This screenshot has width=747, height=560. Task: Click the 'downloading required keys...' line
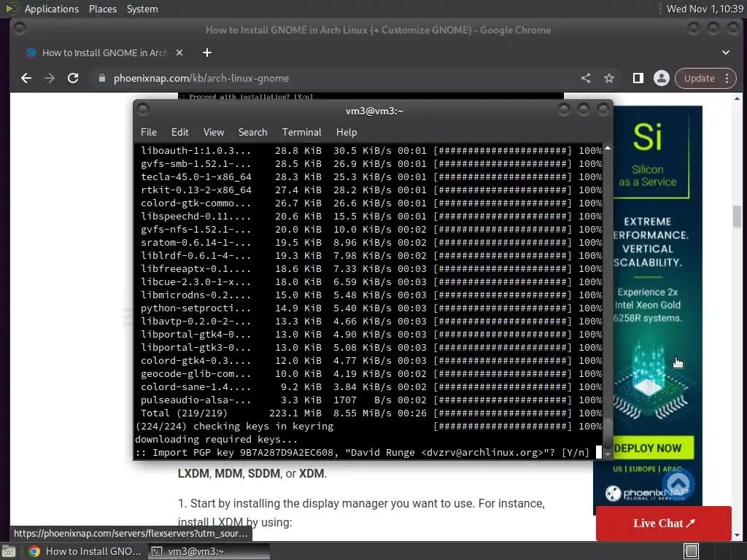[x=216, y=439]
